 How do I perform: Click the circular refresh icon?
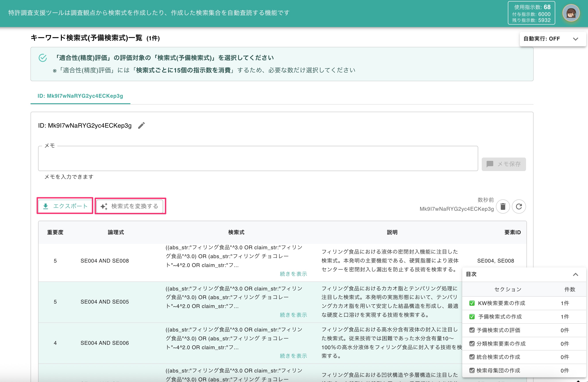tap(519, 207)
